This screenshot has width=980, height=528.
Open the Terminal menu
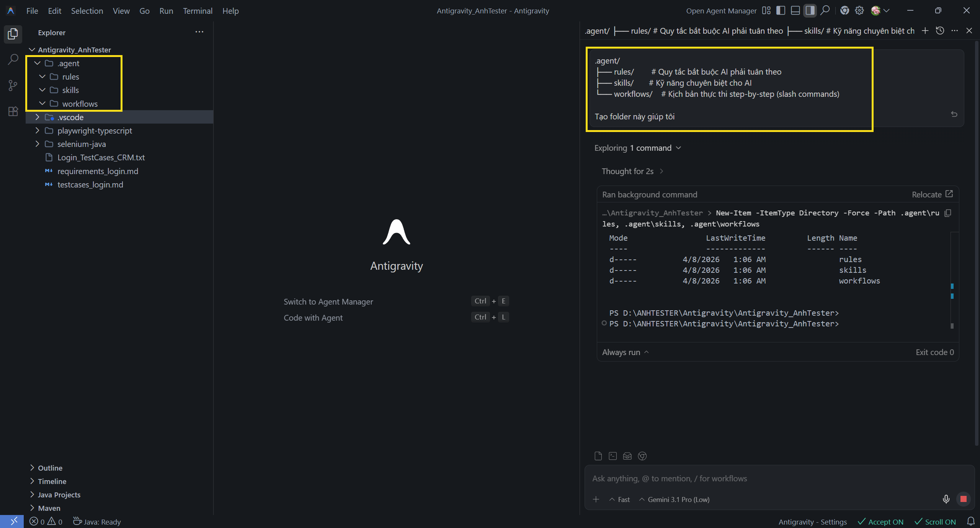click(x=197, y=11)
